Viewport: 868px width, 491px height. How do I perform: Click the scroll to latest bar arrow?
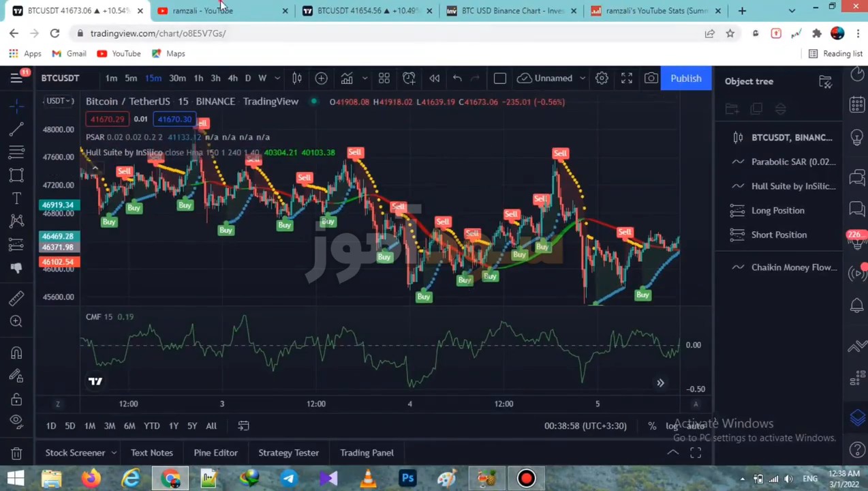[x=660, y=383]
